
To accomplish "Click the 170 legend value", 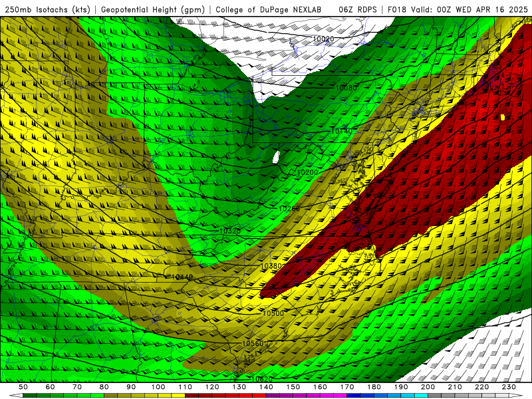I will click(x=347, y=387).
